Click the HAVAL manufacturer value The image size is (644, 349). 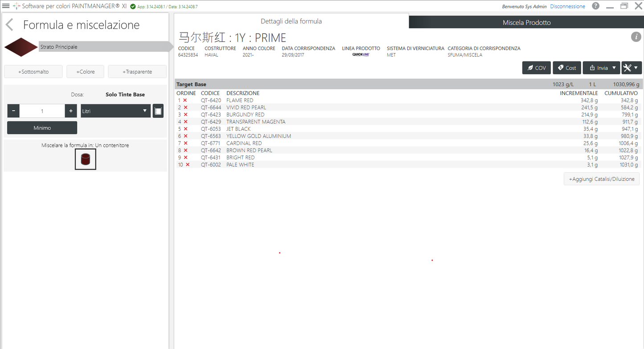(x=211, y=55)
